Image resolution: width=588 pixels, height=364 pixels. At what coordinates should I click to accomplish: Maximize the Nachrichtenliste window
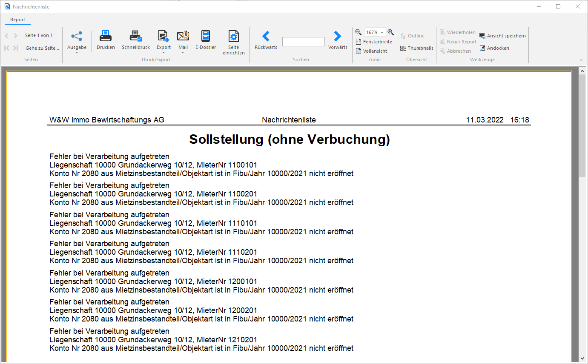click(558, 6)
